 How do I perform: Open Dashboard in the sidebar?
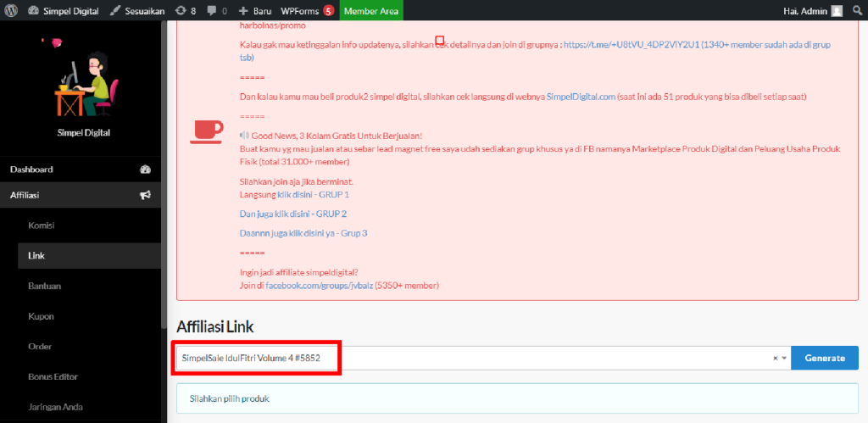click(x=81, y=170)
